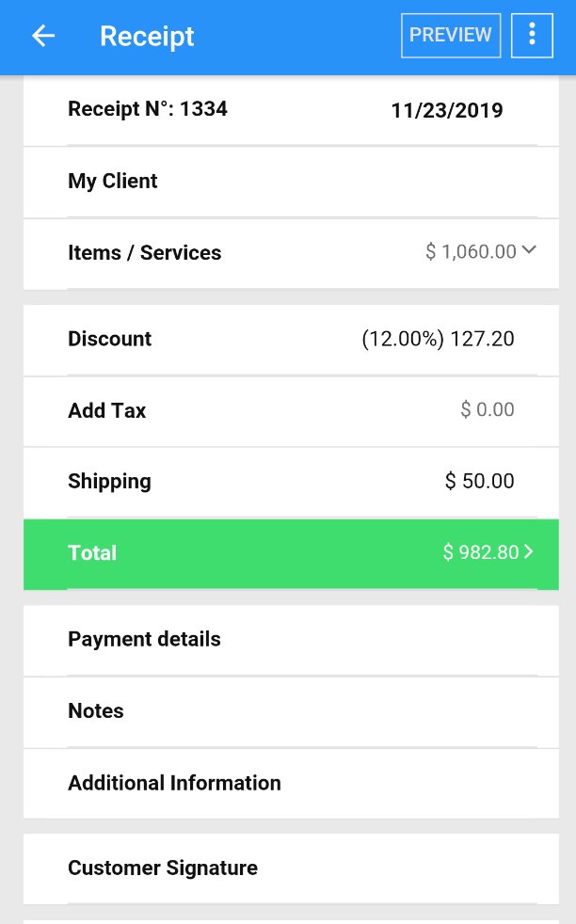This screenshot has height=924, width=576.
Task: Open the My Client section
Action: [x=113, y=182]
